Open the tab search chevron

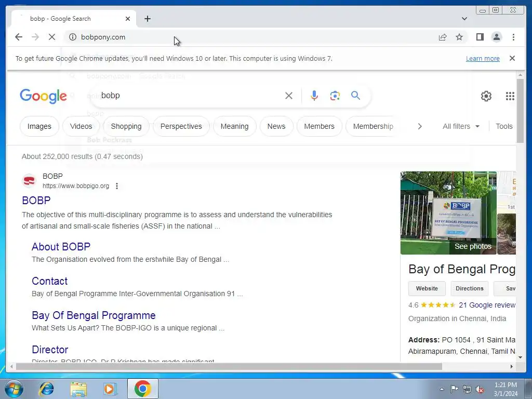[464, 19]
